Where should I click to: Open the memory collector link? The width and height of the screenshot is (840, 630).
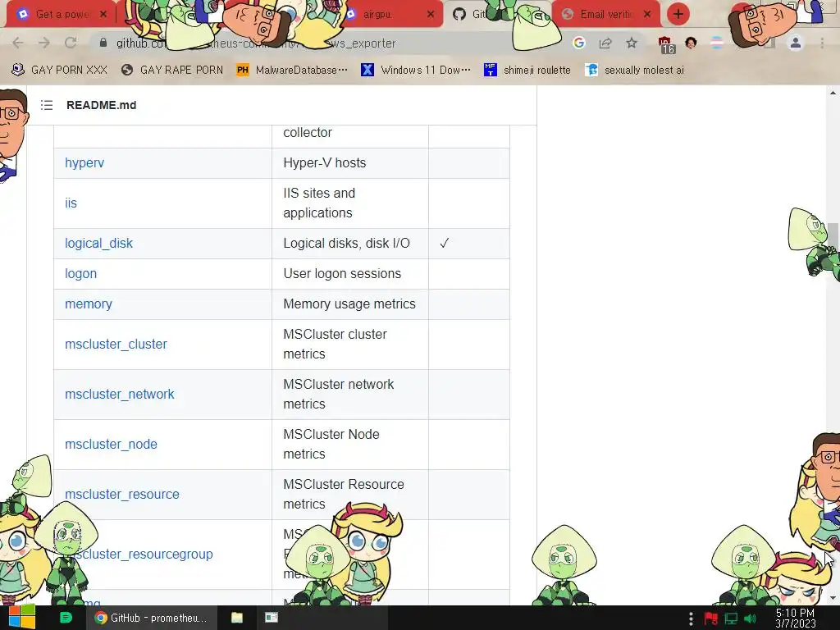pyautogui.click(x=89, y=304)
